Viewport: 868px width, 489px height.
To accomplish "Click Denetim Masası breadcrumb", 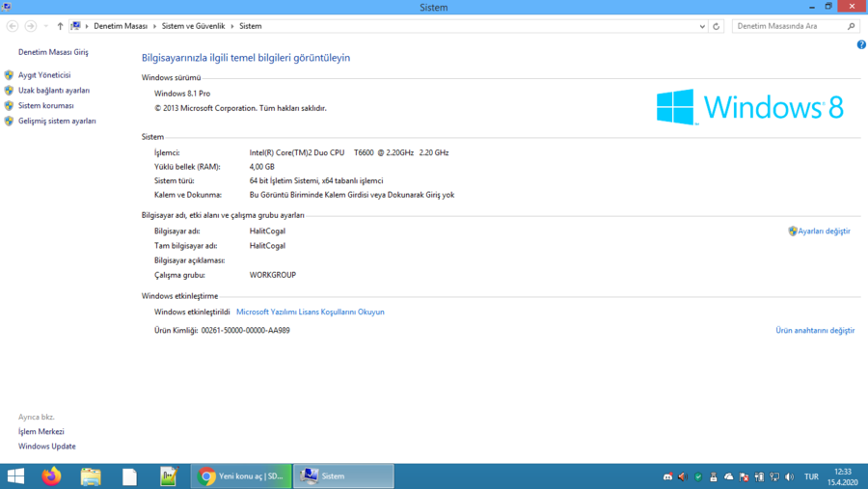I will click(x=121, y=26).
